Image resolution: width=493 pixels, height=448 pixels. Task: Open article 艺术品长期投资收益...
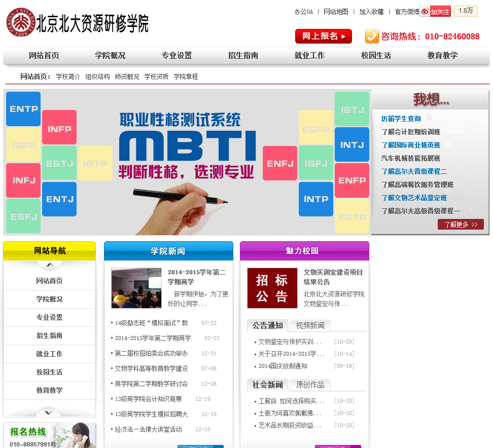(290, 425)
